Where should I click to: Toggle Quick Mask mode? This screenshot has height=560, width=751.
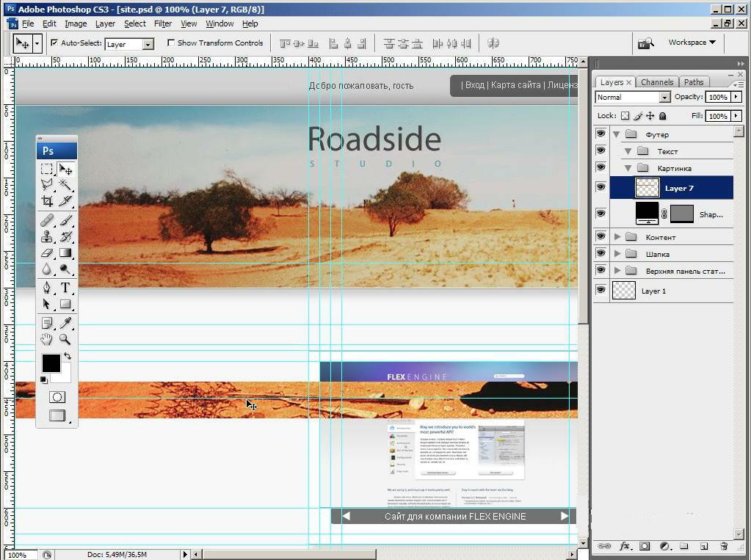57,397
